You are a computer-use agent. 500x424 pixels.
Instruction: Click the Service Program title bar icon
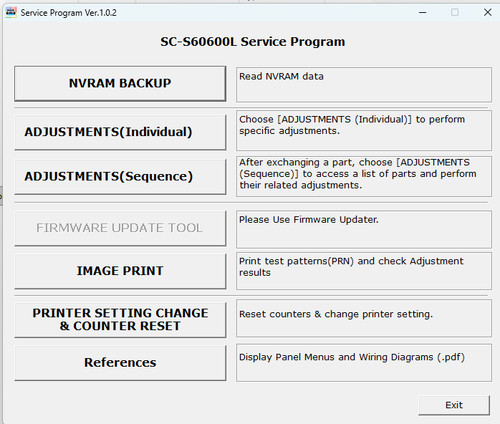point(11,13)
